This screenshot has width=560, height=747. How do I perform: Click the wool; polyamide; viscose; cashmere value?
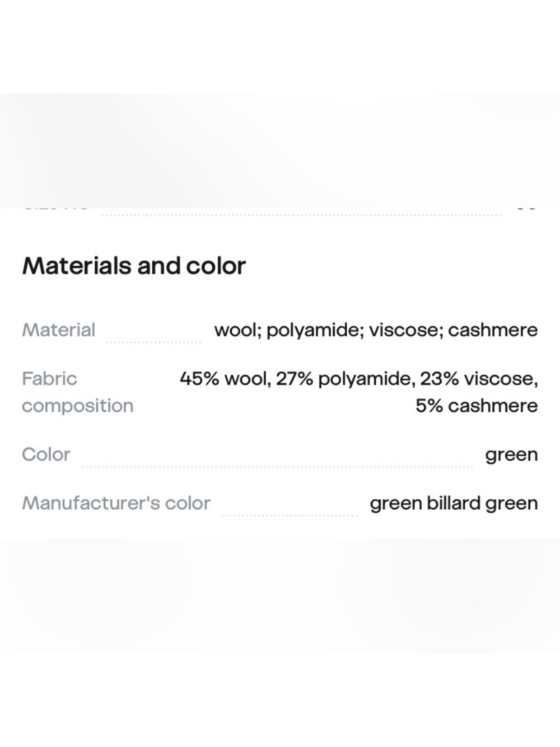(x=376, y=330)
